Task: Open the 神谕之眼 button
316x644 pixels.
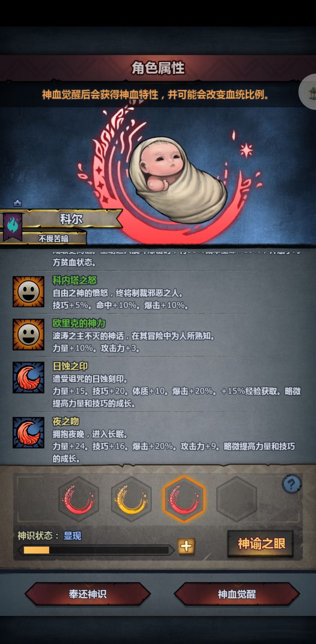Action: coord(260,544)
